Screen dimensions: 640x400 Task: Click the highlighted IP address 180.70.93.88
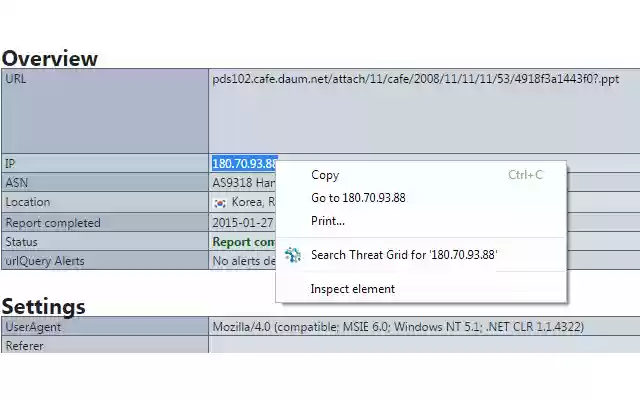coord(244,164)
